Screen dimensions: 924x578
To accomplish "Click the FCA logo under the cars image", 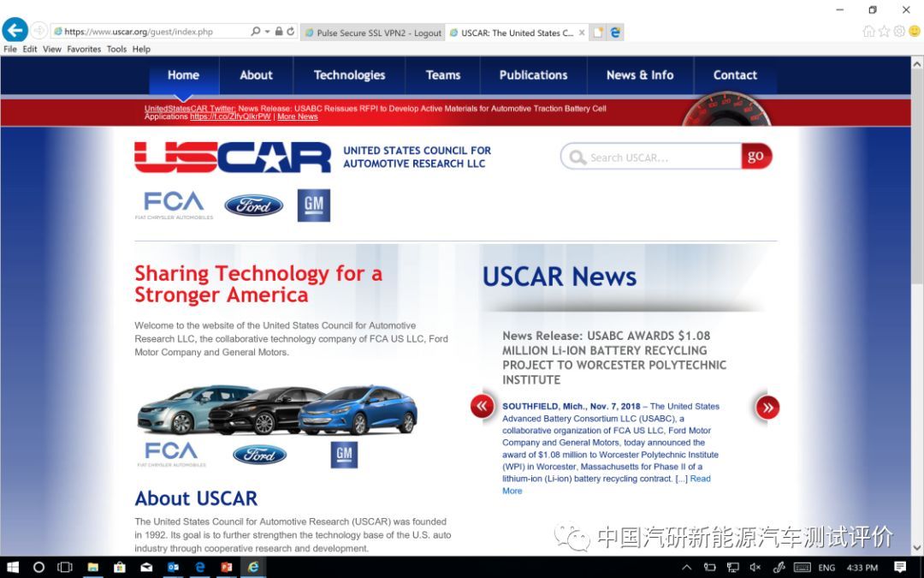I will coord(171,454).
